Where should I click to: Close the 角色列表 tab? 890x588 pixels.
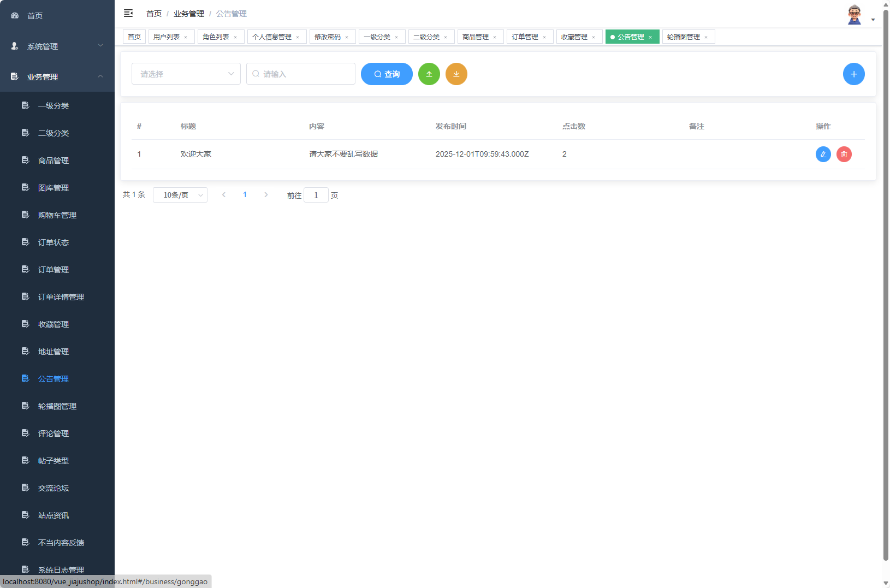click(x=235, y=37)
